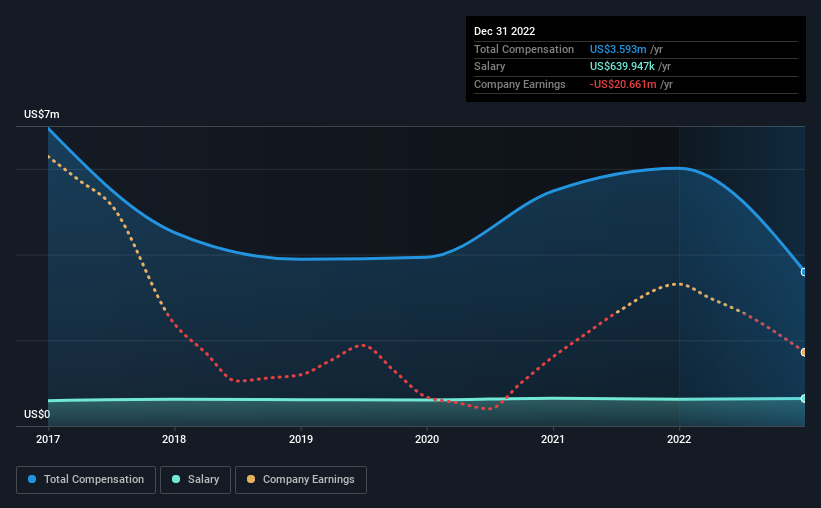Click the Company Earnings tooltip row label
Viewport: 821px width, 508px height.
click(x=519, y=84)
